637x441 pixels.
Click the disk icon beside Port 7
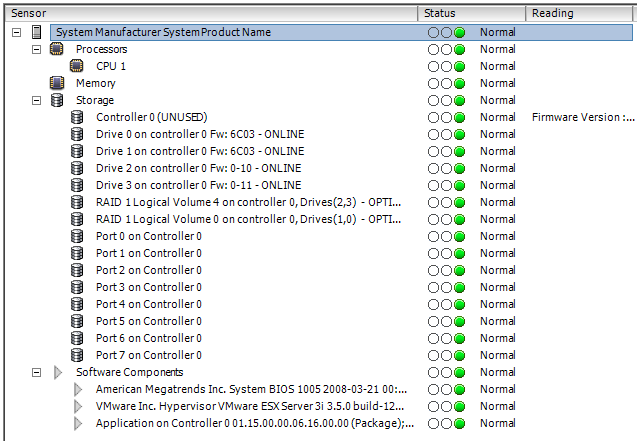click(x=77, y=355)
